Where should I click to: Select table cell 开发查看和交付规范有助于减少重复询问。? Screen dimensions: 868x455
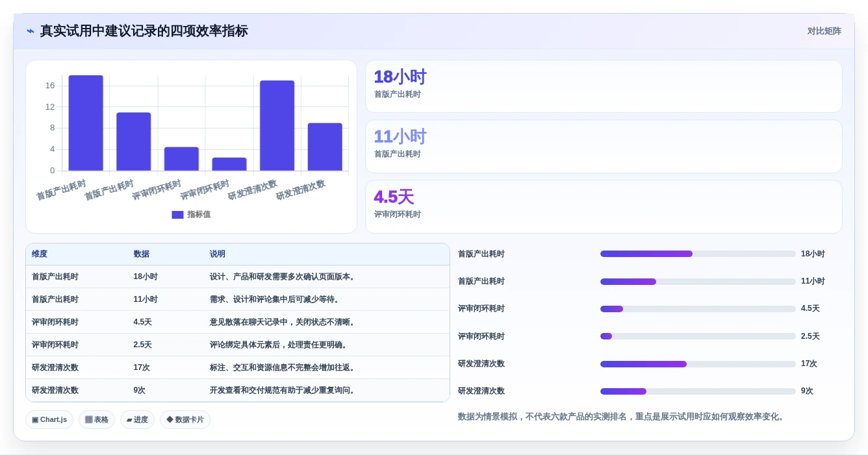tap(283, 390)
